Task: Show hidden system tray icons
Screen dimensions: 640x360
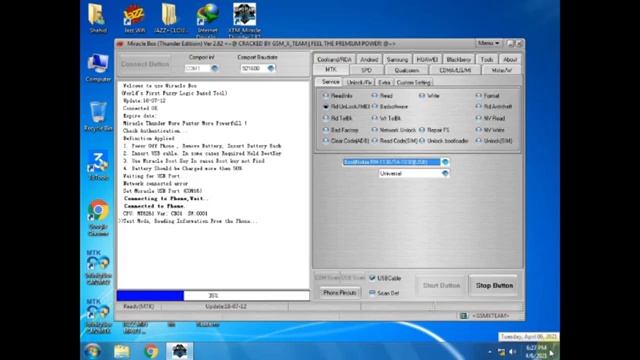Action: pyautogui.click(x=490, y=352)
